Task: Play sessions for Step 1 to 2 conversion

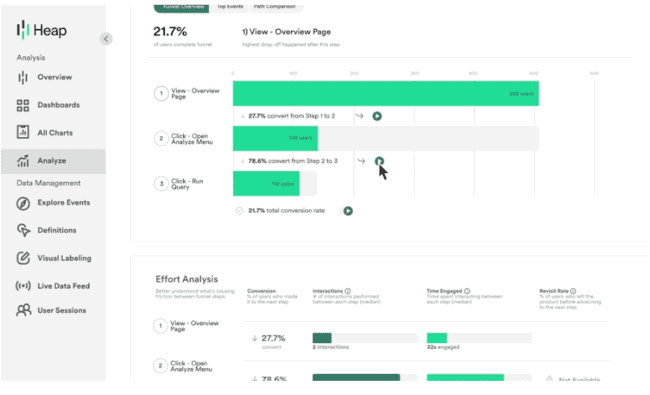Action: 377,116
